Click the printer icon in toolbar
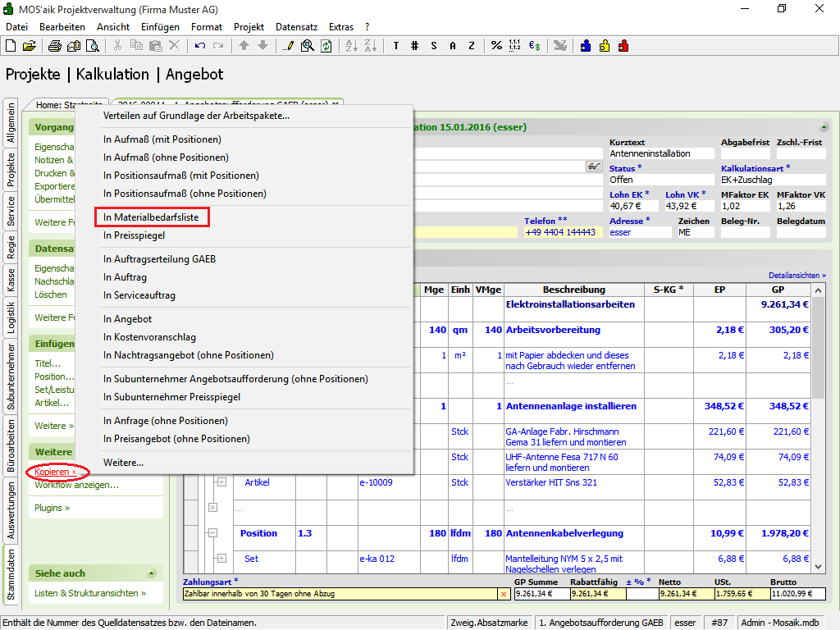 57,46
